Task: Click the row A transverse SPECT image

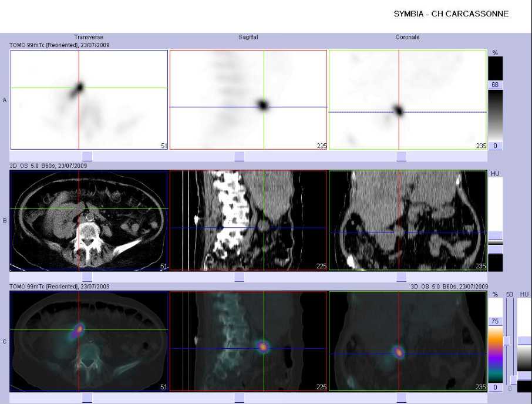Action: point(89,100)
